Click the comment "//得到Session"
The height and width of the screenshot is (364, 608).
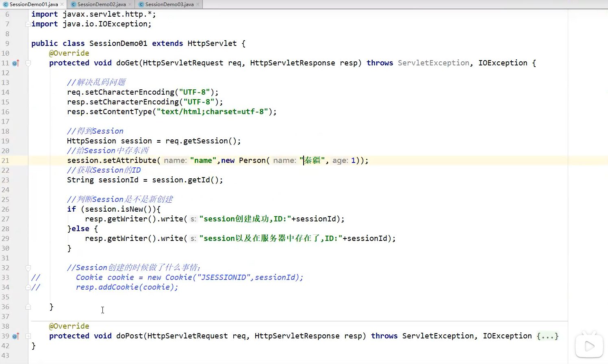[95, 131]
